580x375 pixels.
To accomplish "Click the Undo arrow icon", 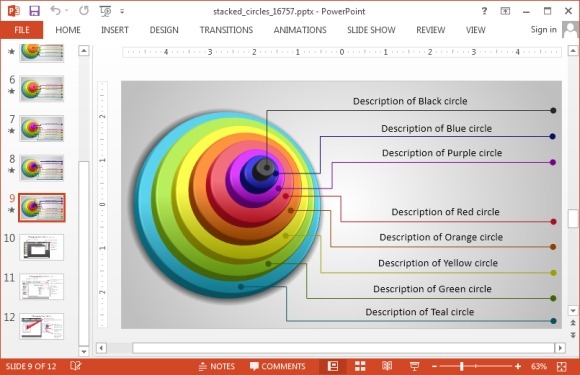I will (55, 11).
